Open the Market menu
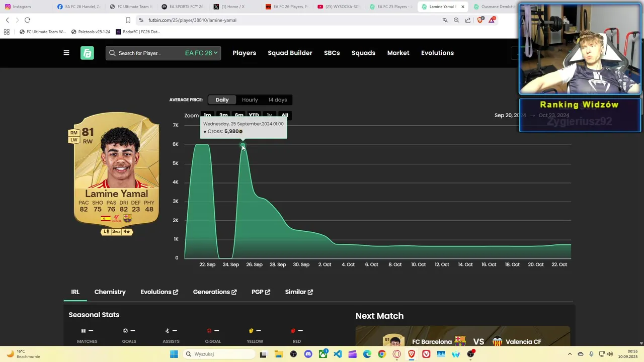Screen dimensions: 644x362 (398, 53)
